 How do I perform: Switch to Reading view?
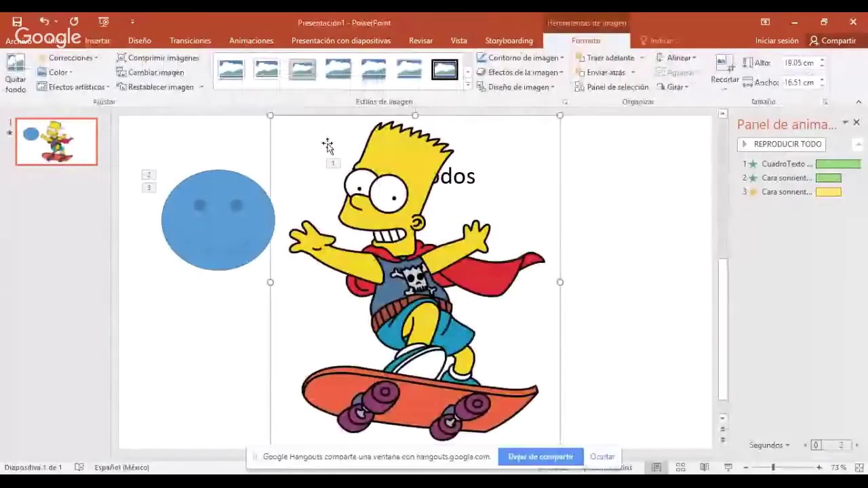click(704, 467)
